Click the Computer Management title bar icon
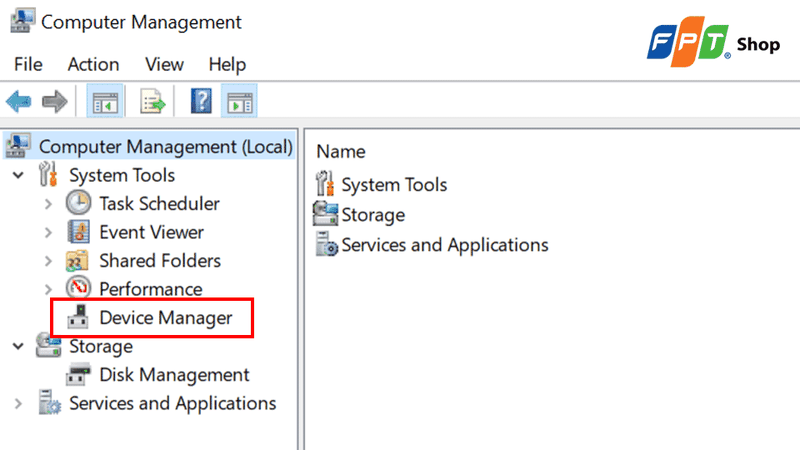800x450 pixels. coord(22,21)
